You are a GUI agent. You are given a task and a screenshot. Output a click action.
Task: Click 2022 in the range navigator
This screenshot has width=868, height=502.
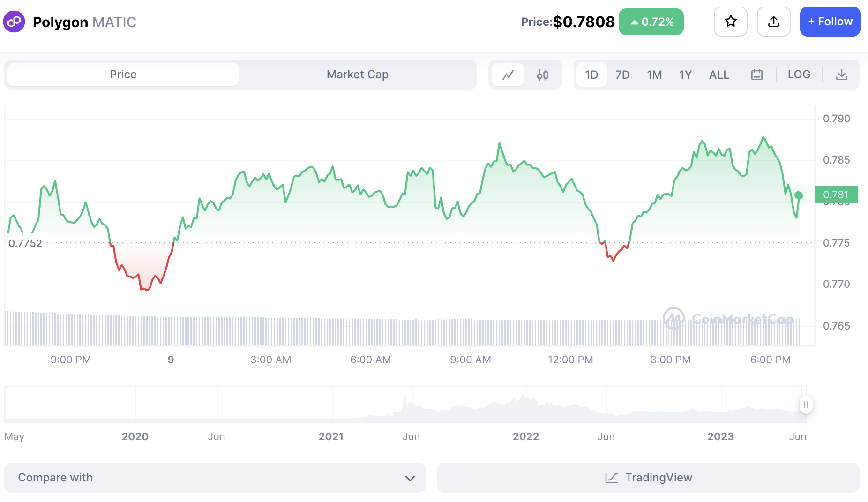(526, 436)
